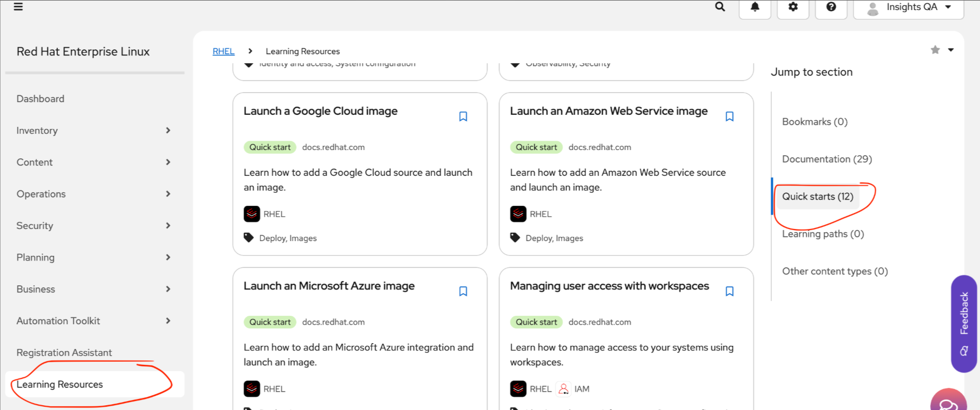Open the dropdown arrow beside the star
This screenshot has width=980, height=410.
[x=951, y=50]
